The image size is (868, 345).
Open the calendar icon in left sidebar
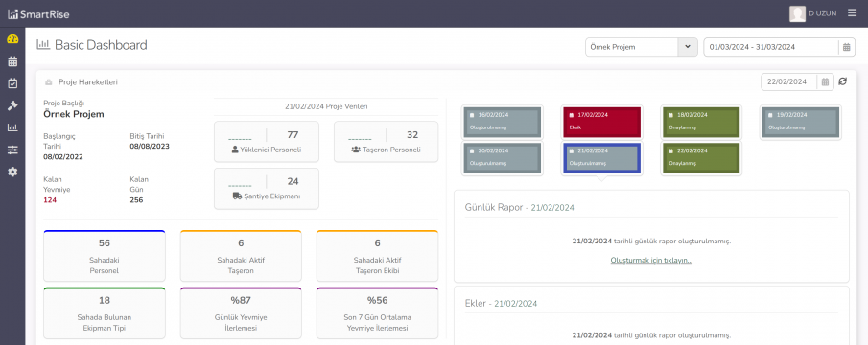click(x=12, y=61)
